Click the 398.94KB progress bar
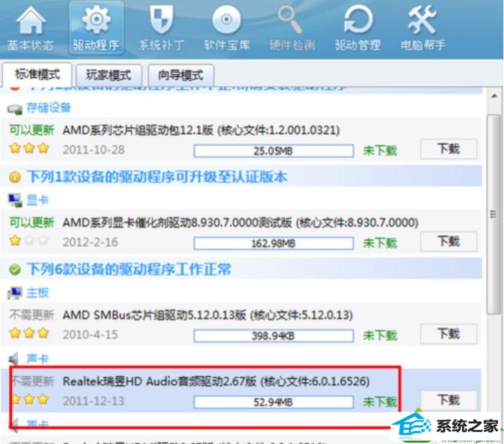 click(274, 336)
